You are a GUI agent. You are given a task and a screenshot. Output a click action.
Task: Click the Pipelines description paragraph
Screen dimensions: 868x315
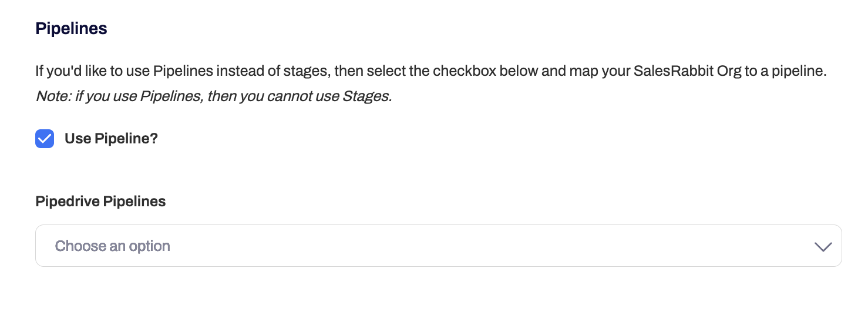(x=430, y=72)
